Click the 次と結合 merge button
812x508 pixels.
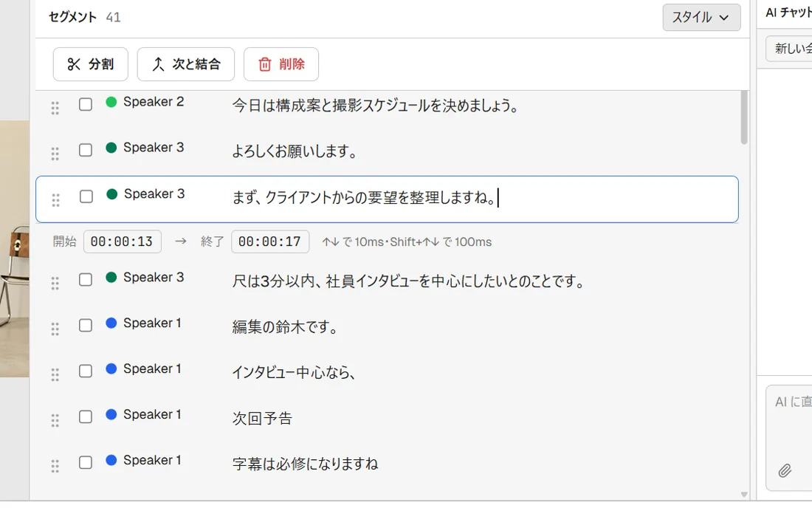(x=185, y=64)
